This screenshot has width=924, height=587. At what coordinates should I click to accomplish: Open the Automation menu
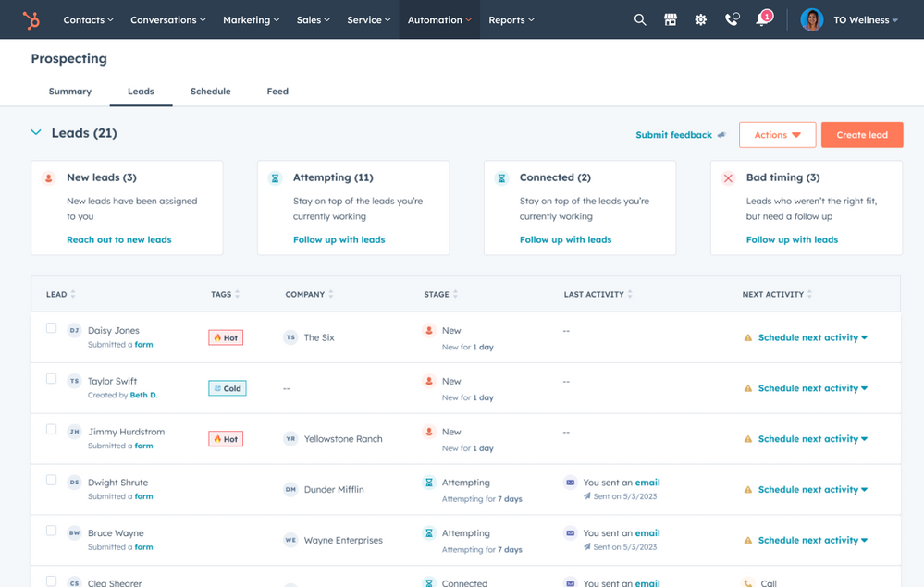pos(439,19)
